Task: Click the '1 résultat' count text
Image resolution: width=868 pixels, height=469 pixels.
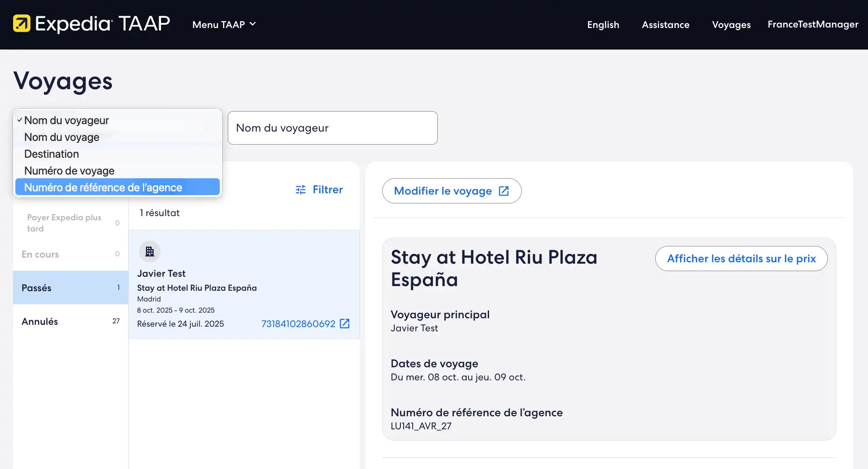Action: click(160, 213)
